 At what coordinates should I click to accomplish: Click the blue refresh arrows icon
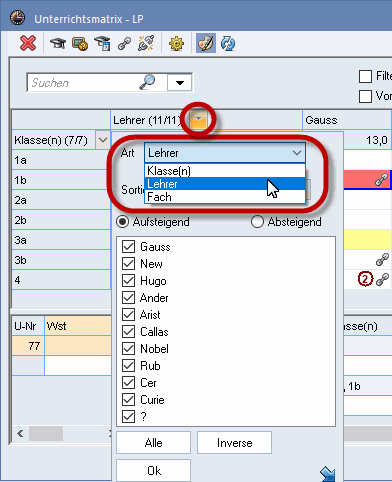(x=228, y=44)
